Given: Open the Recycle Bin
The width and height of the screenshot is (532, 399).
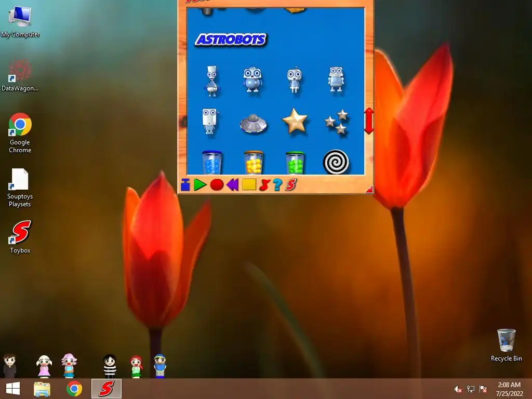Looking at the screenshot, I should 506,345.
